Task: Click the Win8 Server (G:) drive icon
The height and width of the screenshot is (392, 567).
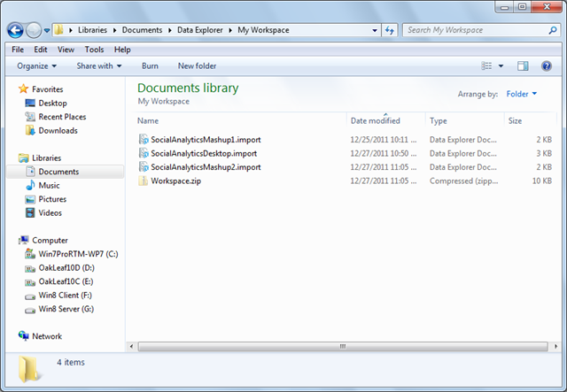Action: (30, 311)
